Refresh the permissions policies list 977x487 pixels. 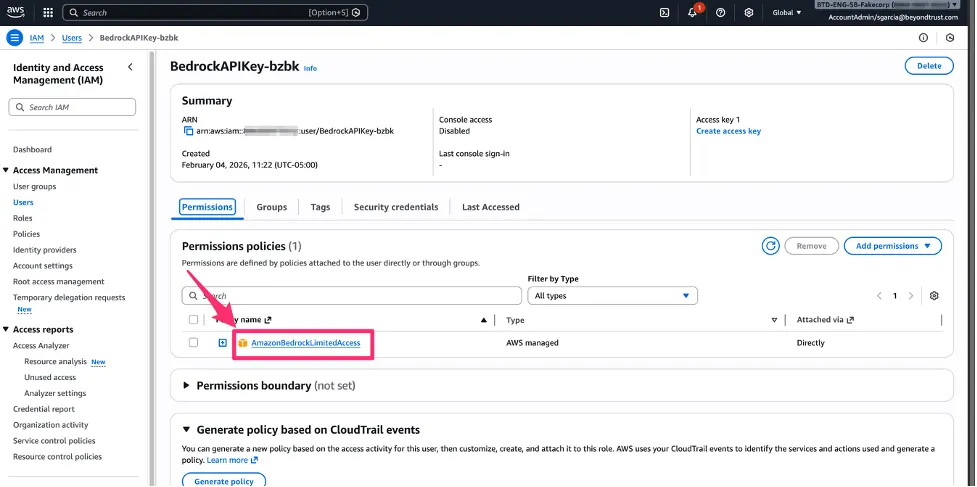click(771, 246)
